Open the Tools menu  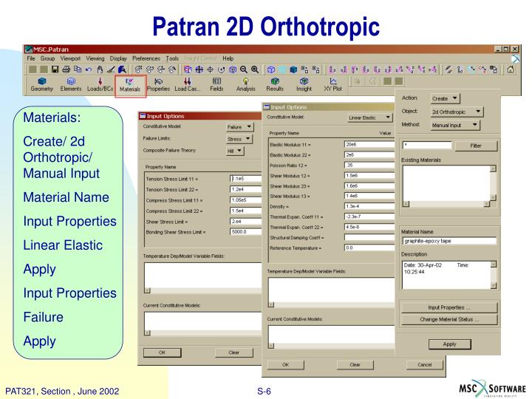click(172, 58)
